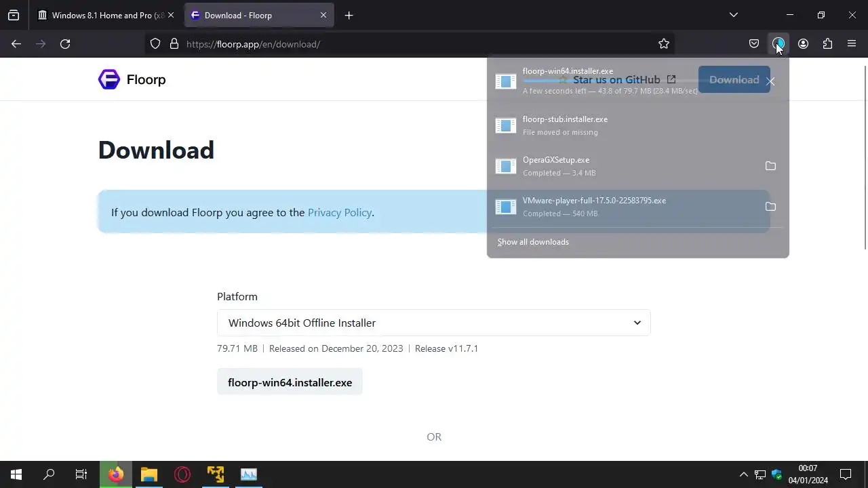
Task: Cancel the floorp-win64.installer.exe download
Action: click(x=770, y=81)
